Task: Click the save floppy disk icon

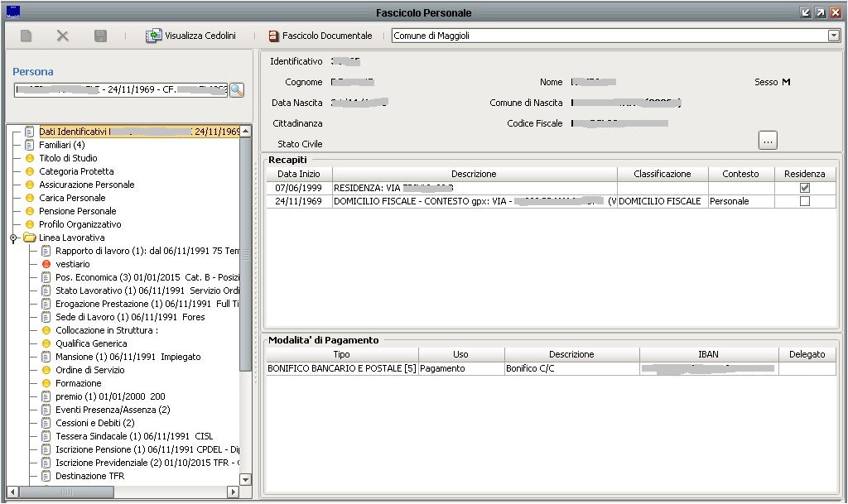Action: point(100,36)
